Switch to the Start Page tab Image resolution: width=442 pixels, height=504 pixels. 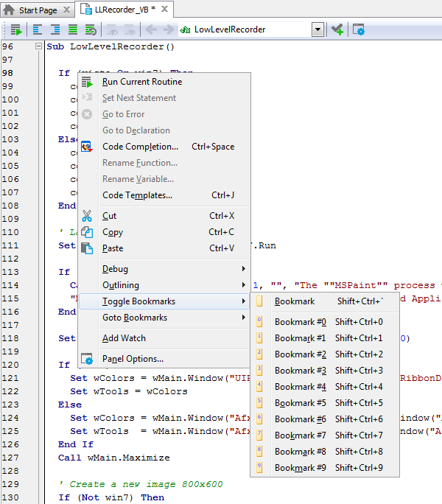37,10
